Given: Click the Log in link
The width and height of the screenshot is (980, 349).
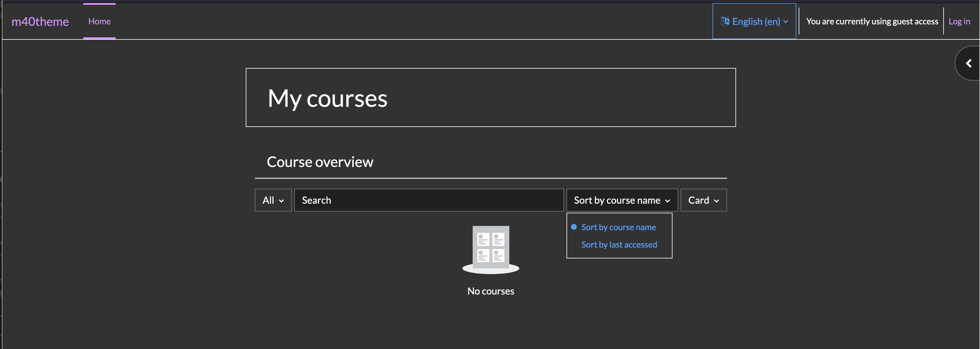Looking at the screenshot, I should point(959,21).
